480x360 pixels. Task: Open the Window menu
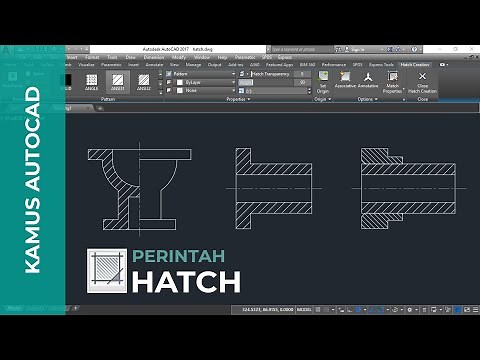pyautogui.click(x=202, y=57)
